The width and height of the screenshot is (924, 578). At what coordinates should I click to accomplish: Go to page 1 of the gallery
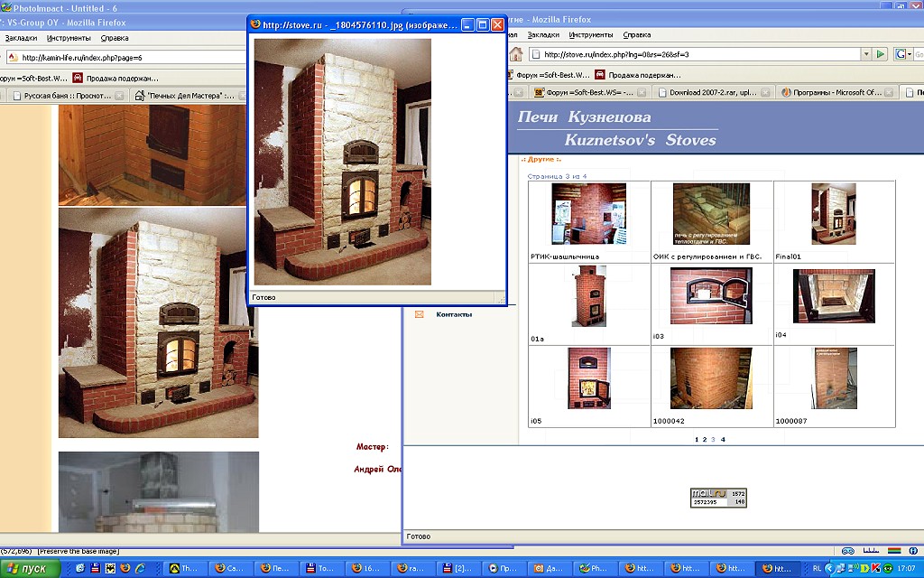[697, 439]
